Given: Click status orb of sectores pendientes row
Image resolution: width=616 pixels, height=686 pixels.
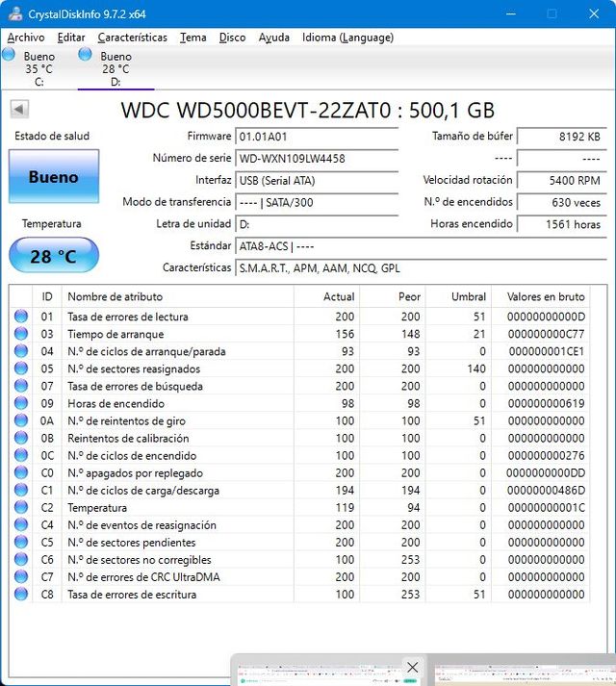Looking at the screenshot, I should (21, 542).
